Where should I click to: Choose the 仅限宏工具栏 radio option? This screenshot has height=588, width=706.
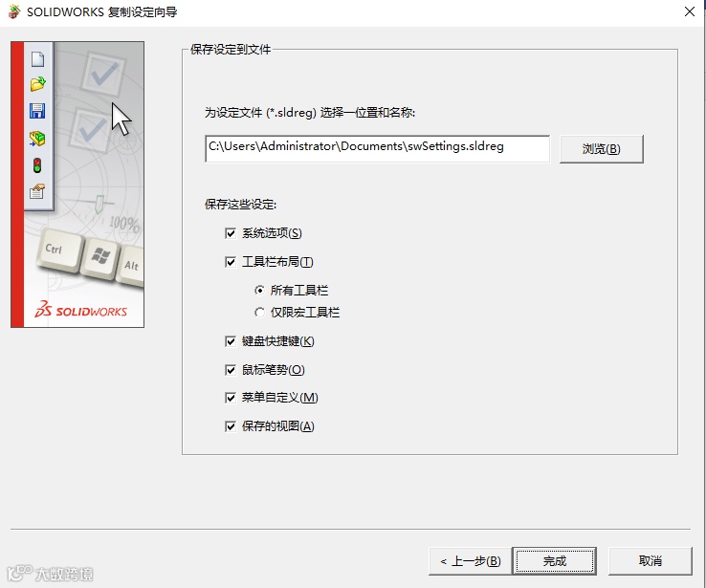259,313
